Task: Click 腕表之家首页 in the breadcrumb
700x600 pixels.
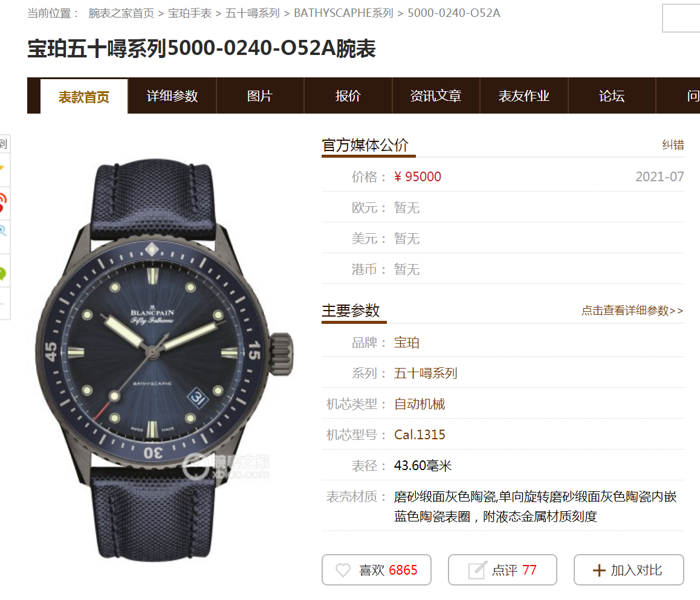Action: point(121,13)
